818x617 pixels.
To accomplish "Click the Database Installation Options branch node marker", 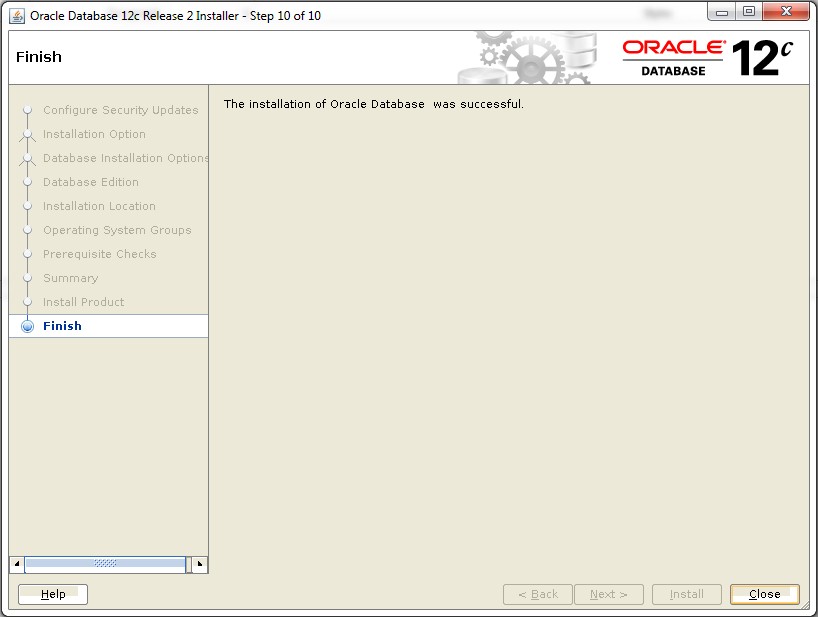I will coord(28,159).
